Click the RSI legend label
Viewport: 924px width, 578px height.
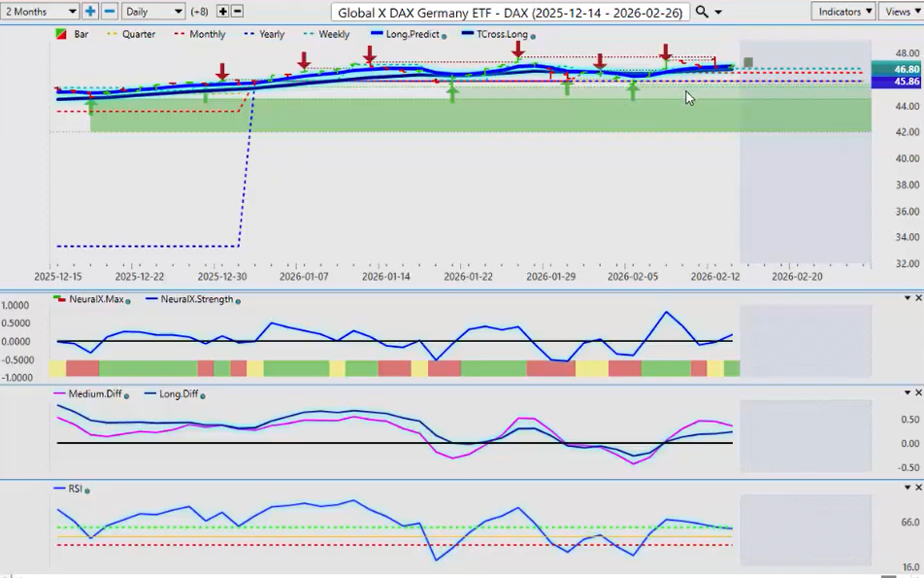click(75, 490)
